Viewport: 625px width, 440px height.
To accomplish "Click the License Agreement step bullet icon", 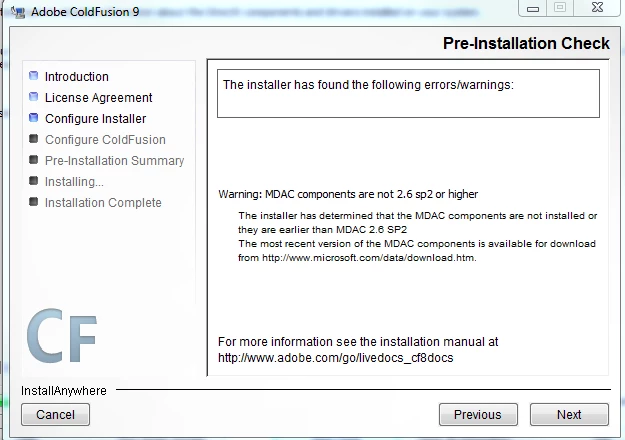I will 34,96.
